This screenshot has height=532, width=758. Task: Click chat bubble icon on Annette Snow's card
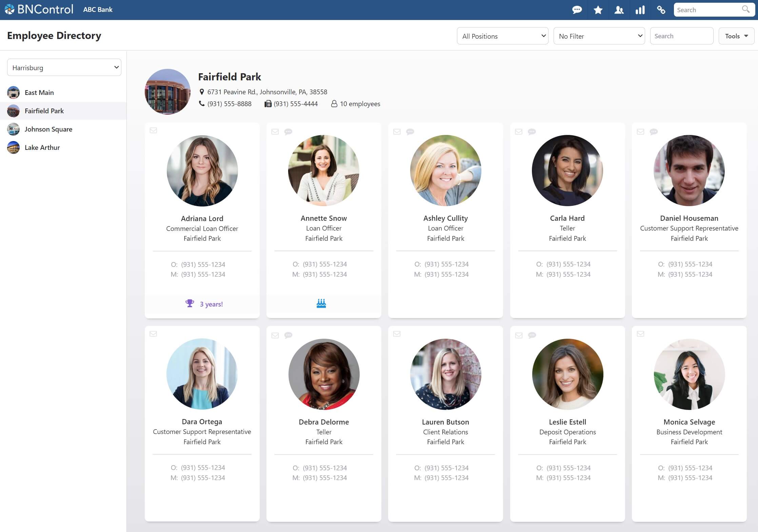[x=288, y=132]
